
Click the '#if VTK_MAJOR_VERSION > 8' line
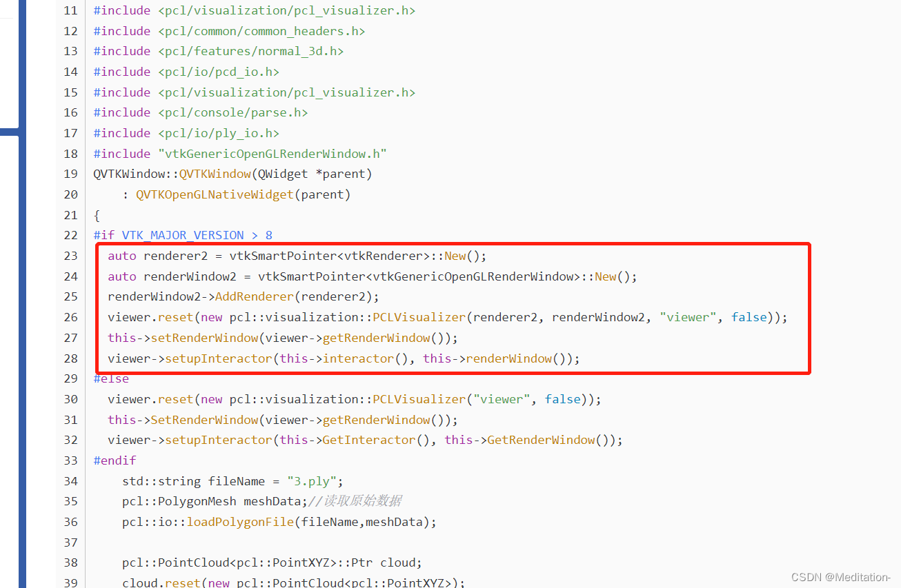pyautogui.click(x=183, y=235)
